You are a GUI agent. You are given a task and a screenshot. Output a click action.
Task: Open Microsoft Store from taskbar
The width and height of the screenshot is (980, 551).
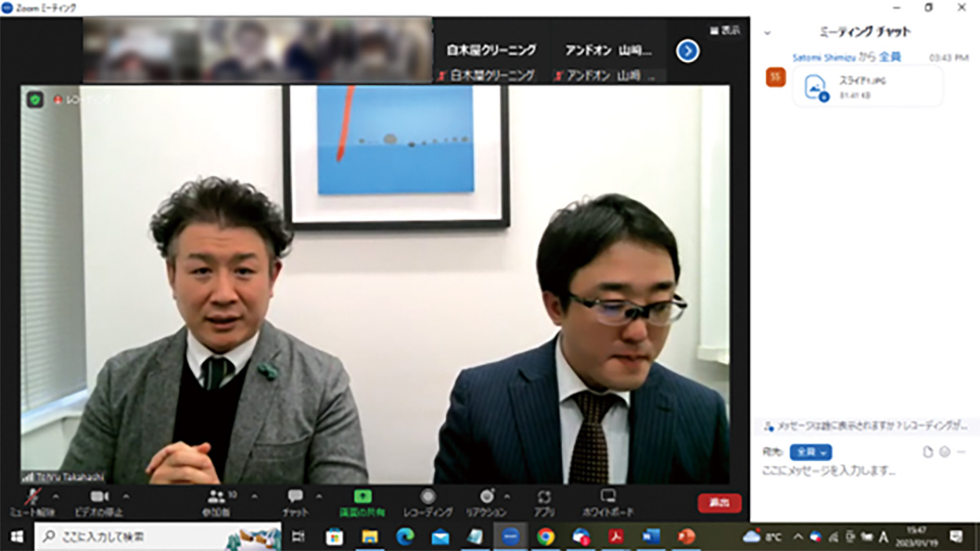pyautogui.click(x=334, y=536)
